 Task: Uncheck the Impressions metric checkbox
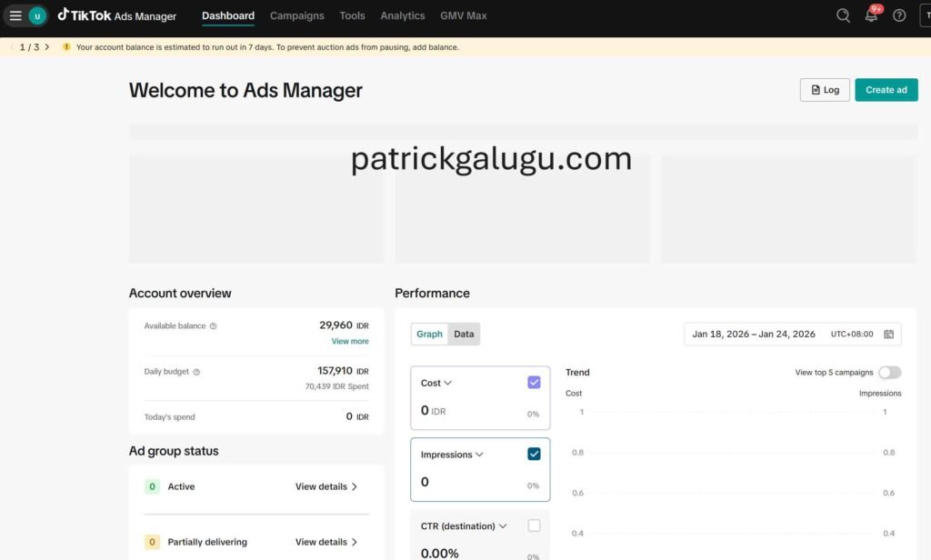tap(534, 455)
